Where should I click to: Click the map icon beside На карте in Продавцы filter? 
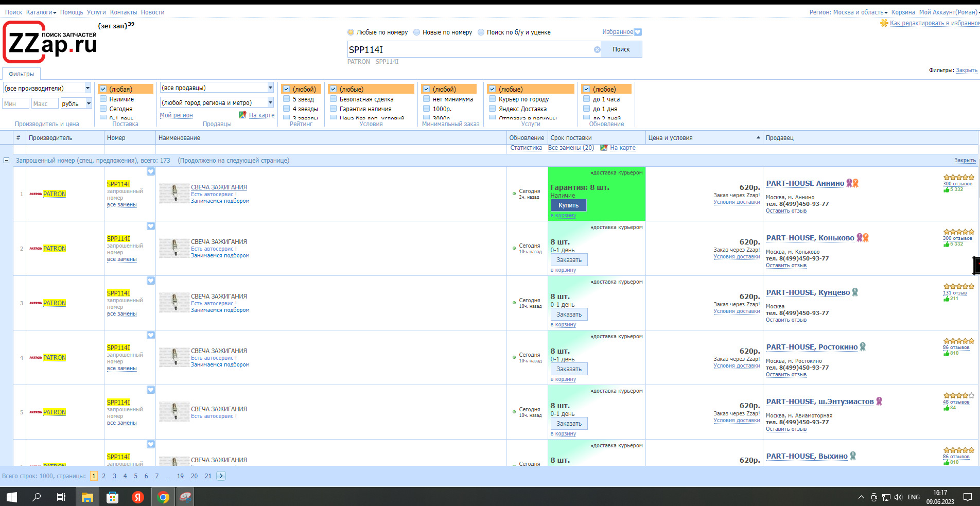[243, 115]
